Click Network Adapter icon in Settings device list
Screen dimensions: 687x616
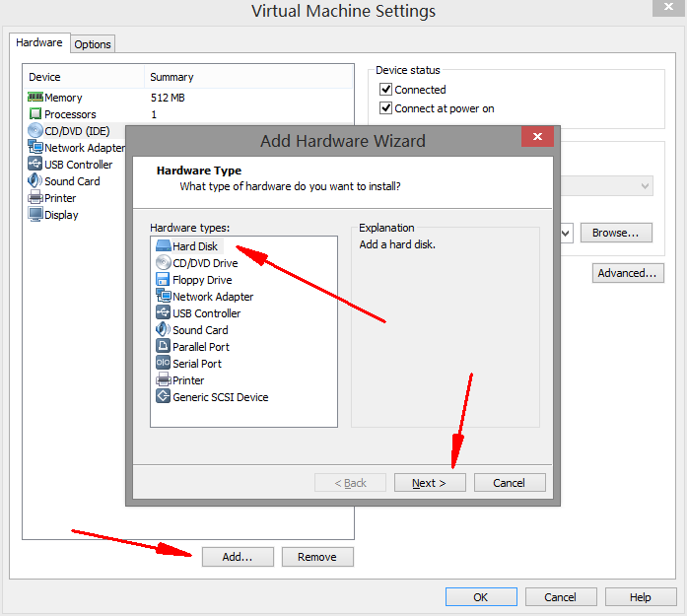point(35,147)
